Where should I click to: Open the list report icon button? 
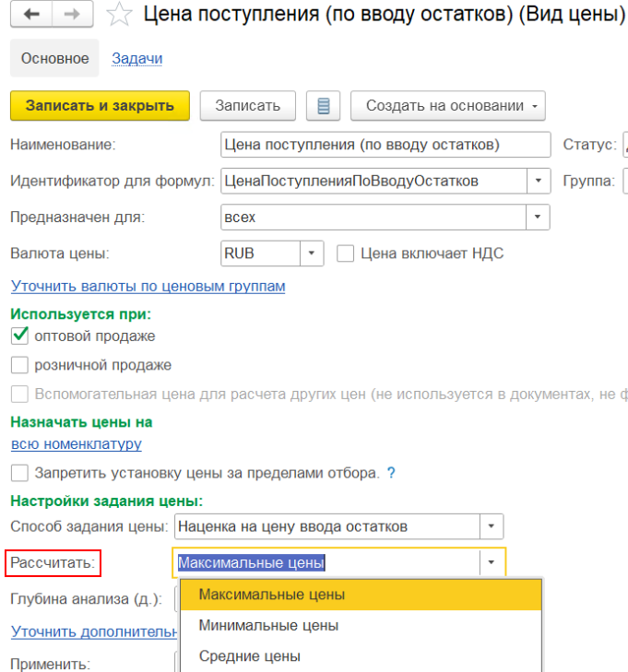[323, 105]
